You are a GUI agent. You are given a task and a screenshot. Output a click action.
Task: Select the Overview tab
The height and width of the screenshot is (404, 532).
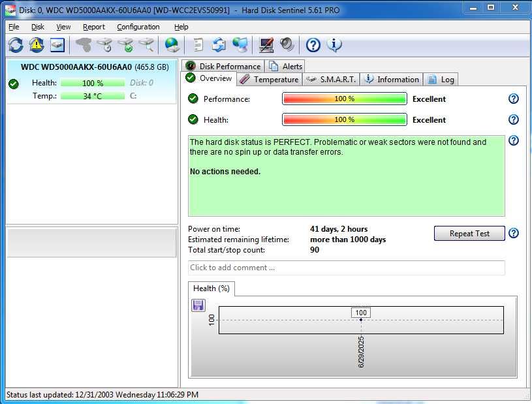tap(209, 78)
